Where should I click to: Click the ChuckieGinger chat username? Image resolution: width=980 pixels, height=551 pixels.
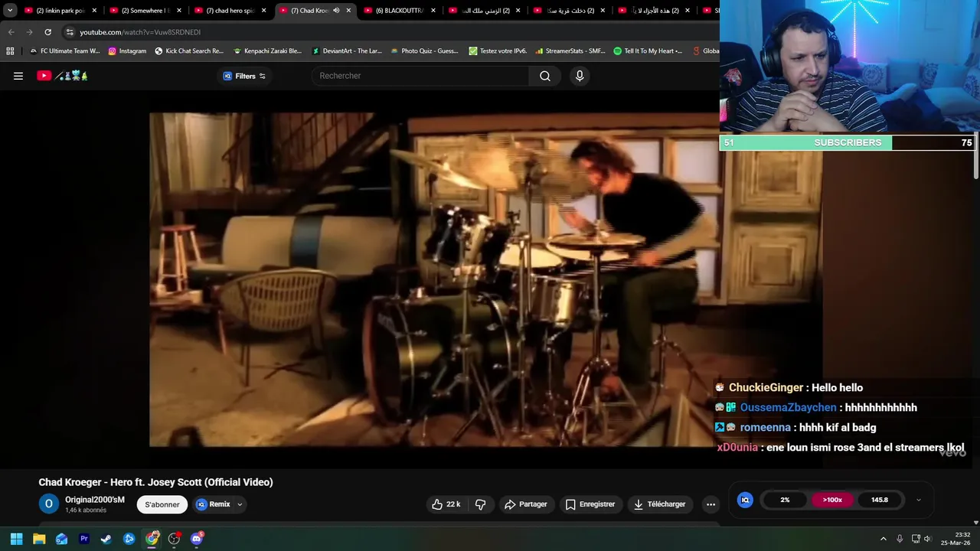pos(766,388)
